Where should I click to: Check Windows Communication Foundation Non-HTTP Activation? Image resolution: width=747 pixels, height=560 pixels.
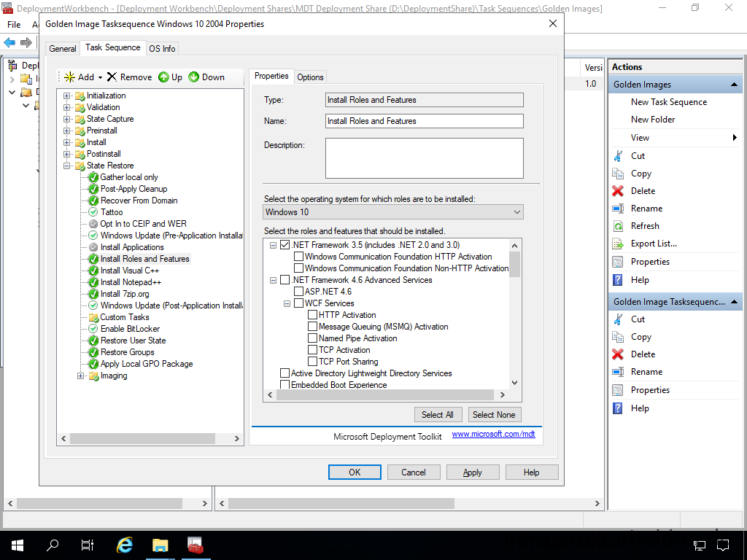[298, 268]
